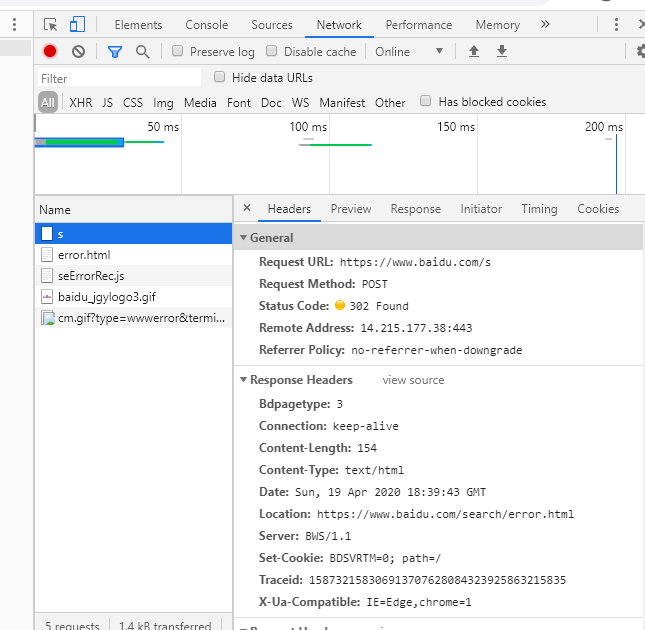Select the Network panel tab

pyautogui.click(x=339, y=25)
